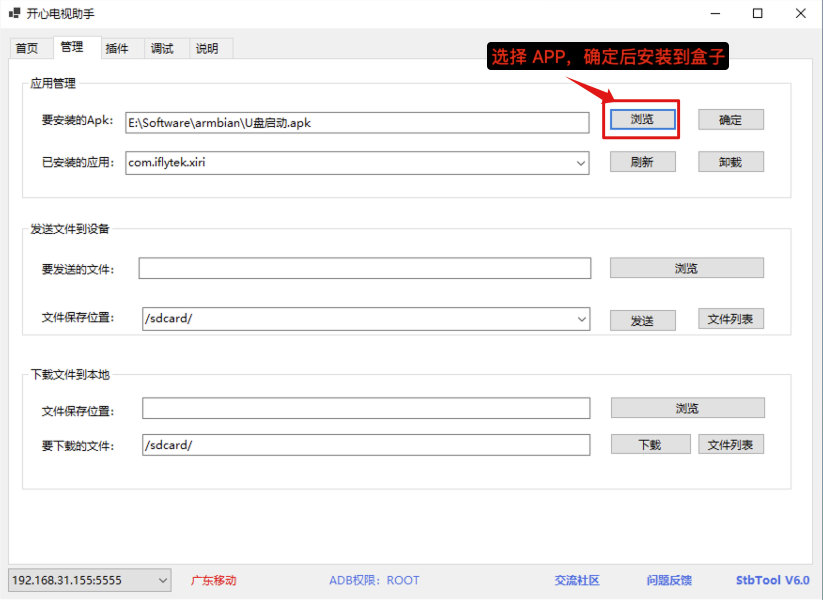The width and height of the screenshot is (823, 600).
Task: Expand the 已安装的应用 dropdown list
Action: [x=580, y=163]
